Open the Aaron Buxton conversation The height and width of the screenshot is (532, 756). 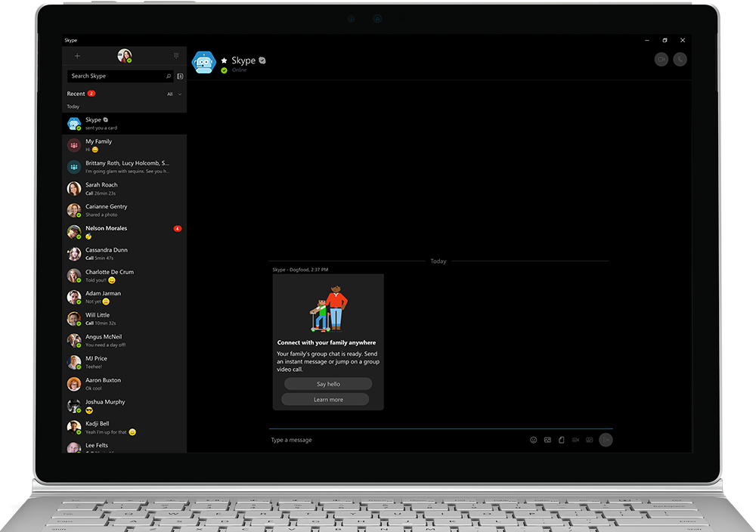[x=125, y=384]
